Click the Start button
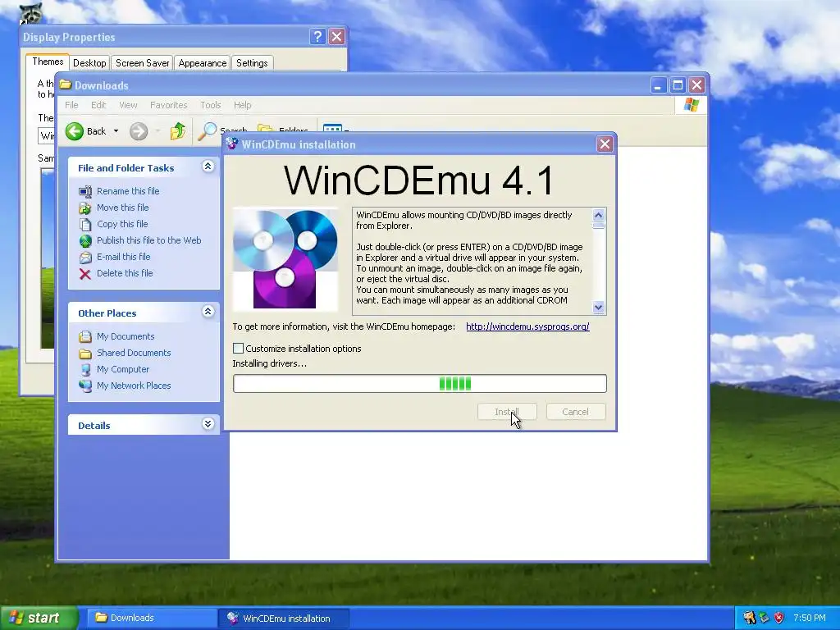This screenshot has width=840, height=630. coord(39,618)
